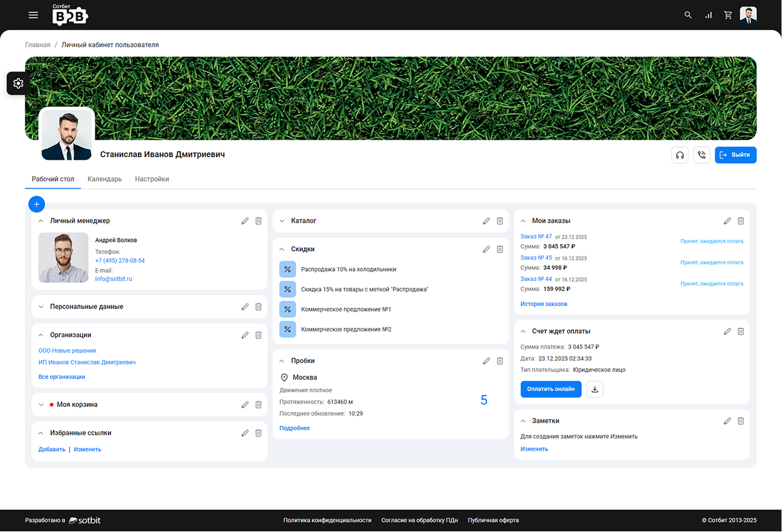The height and width of the screenshot is (532, 782).
Task: Click the headset support icon button
Action: 679,155
